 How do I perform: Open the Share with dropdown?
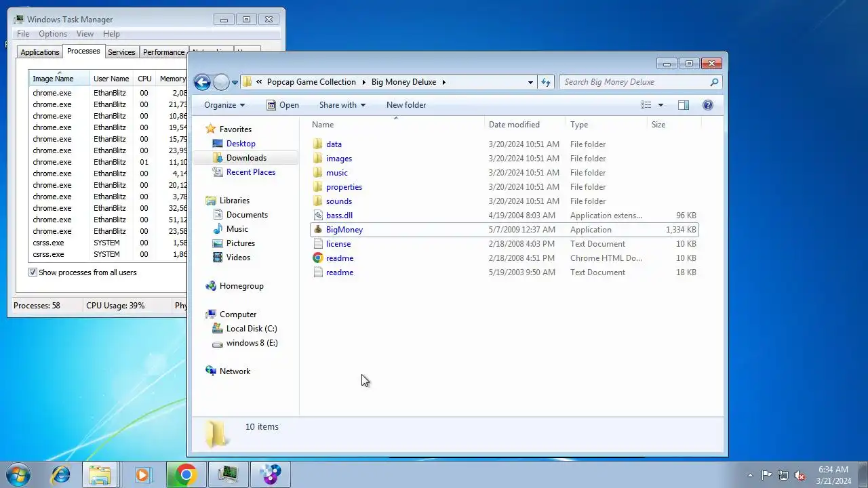[x=342, y=105]
